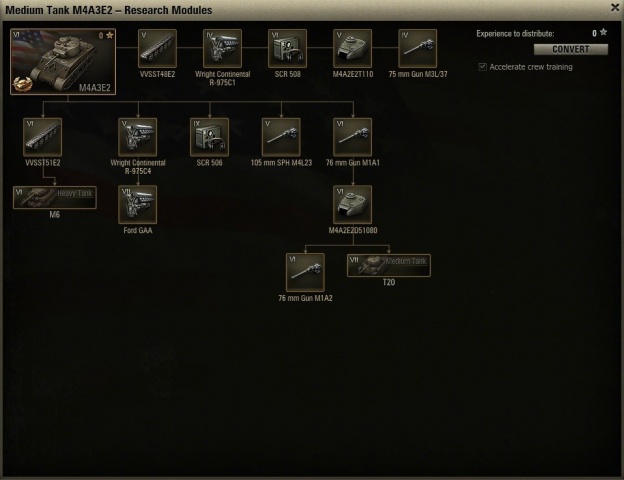Click the Wright Continental R-975C4 engine icon
The height and width of the screenshot is (480, 624).
click(138, 137)
